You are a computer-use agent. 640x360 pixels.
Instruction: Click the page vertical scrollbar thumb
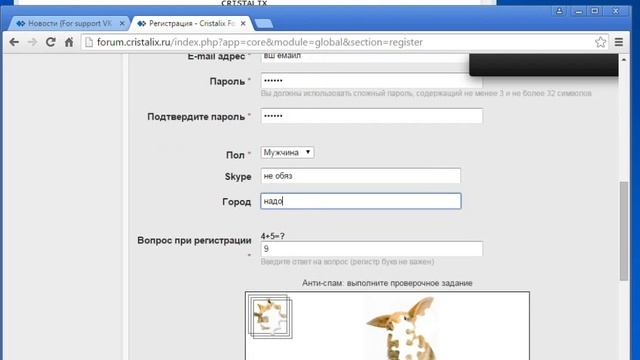click(x=624, y=231)
